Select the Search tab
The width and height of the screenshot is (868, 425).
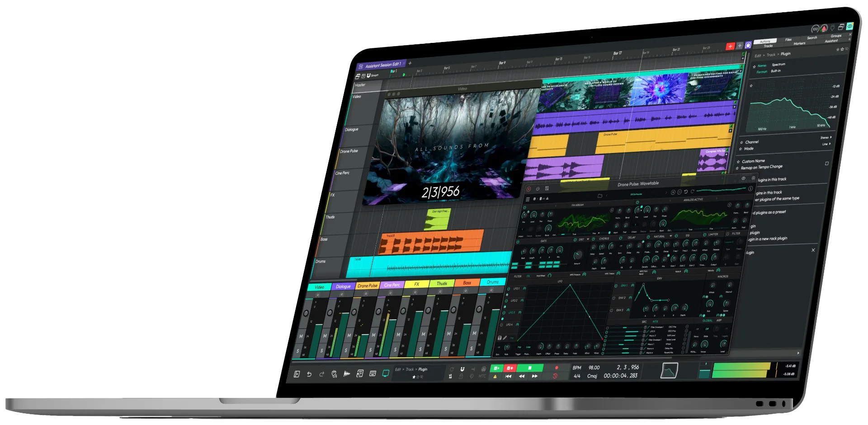(812, 38)
